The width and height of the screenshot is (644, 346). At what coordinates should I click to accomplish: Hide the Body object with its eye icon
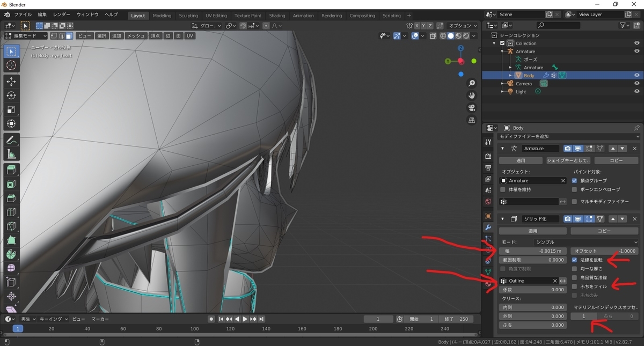click(x=637, y=76)
